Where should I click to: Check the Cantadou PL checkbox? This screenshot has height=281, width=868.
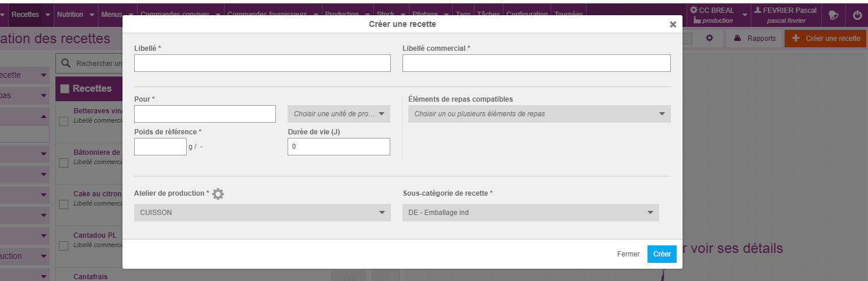pyautogui.click(x=64, y=246)
